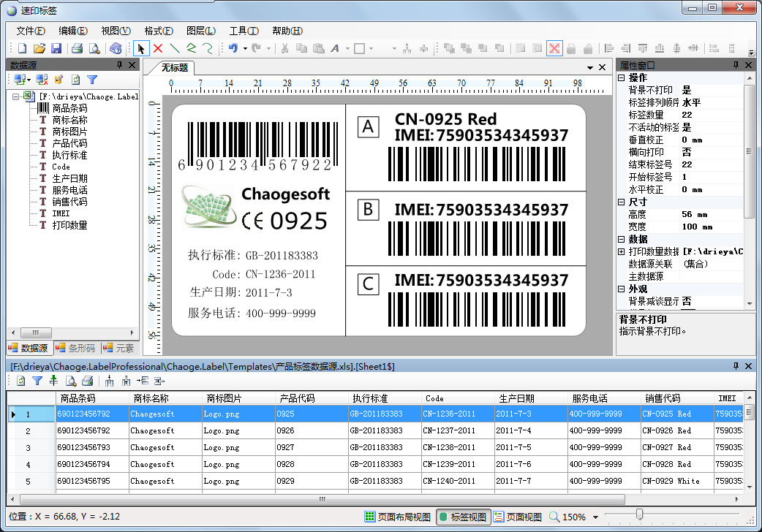Screen dimensions: 762x532
Task: Click the open folder icon
Action: click(x=39, y=49)
